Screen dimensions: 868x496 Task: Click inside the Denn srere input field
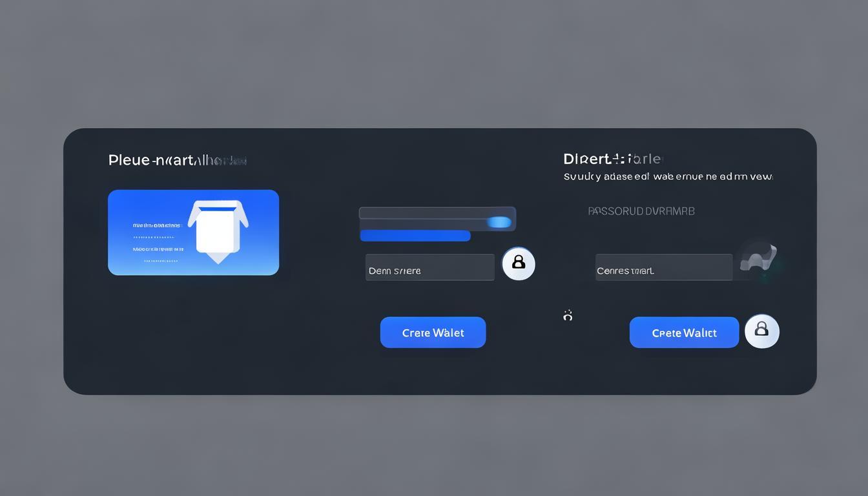[x=429, y=267]
